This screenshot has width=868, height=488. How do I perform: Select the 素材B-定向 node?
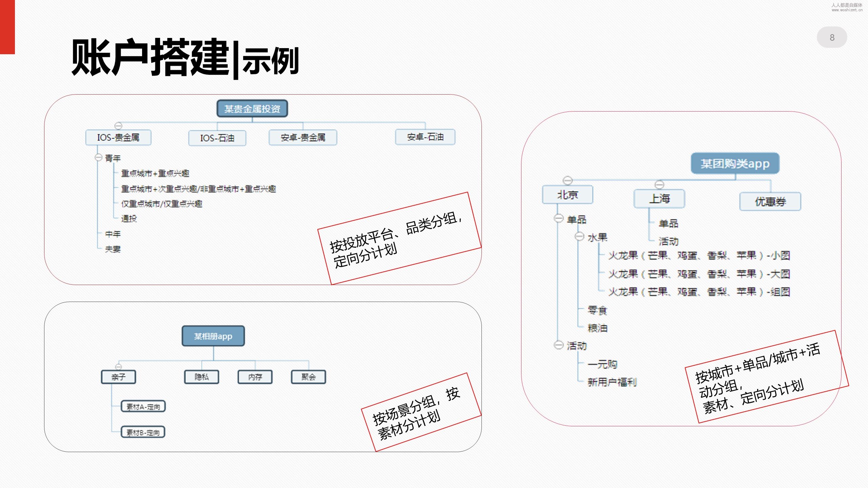[143, 432]
